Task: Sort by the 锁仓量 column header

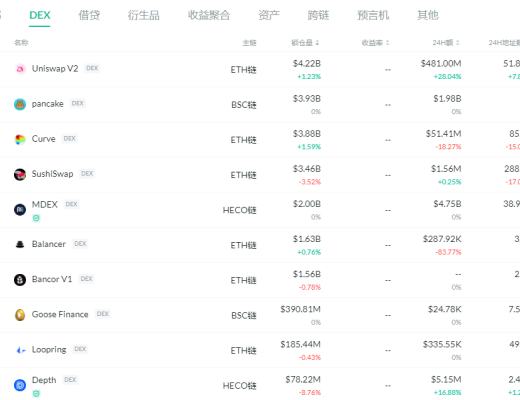Action: (305, 43)
